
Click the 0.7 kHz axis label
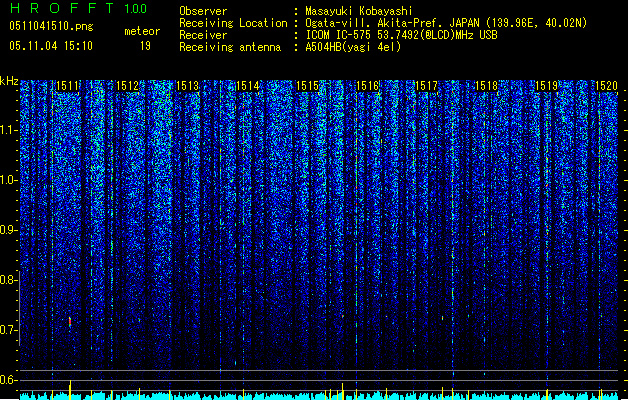(x=9, y=330)
